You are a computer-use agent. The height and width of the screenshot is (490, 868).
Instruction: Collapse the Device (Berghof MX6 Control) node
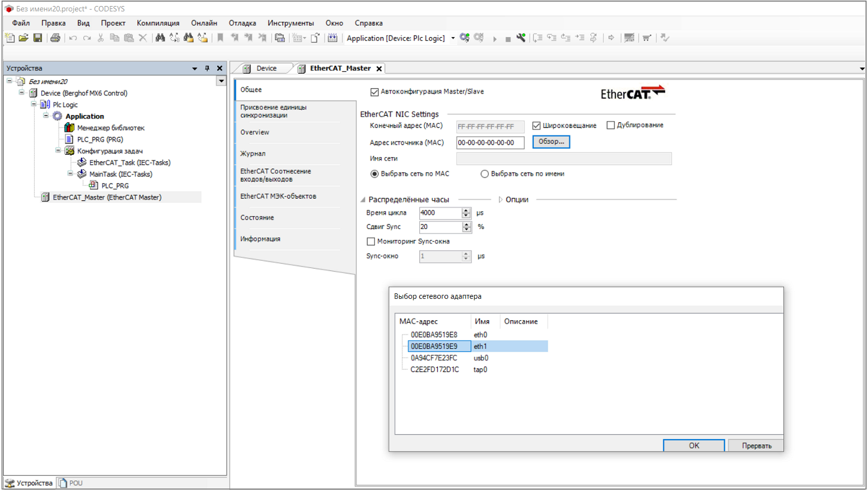coord(22,92)
